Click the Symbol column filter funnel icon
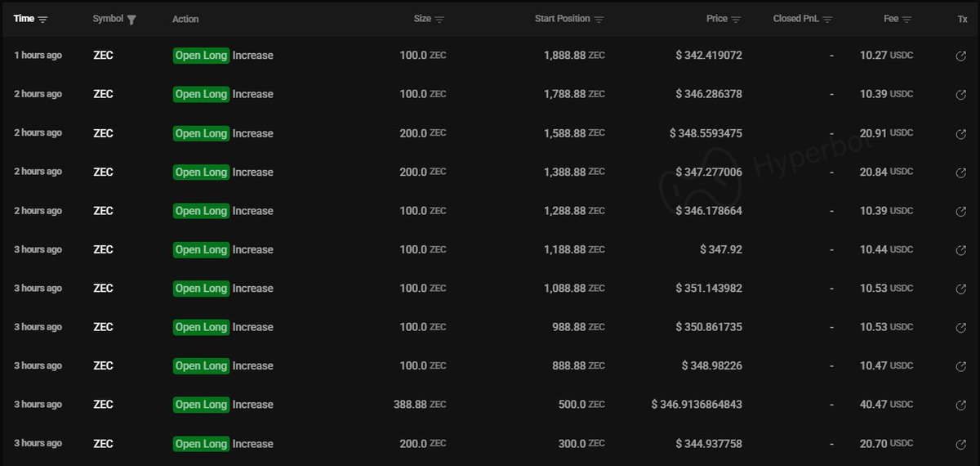 [x=131, y=20]
